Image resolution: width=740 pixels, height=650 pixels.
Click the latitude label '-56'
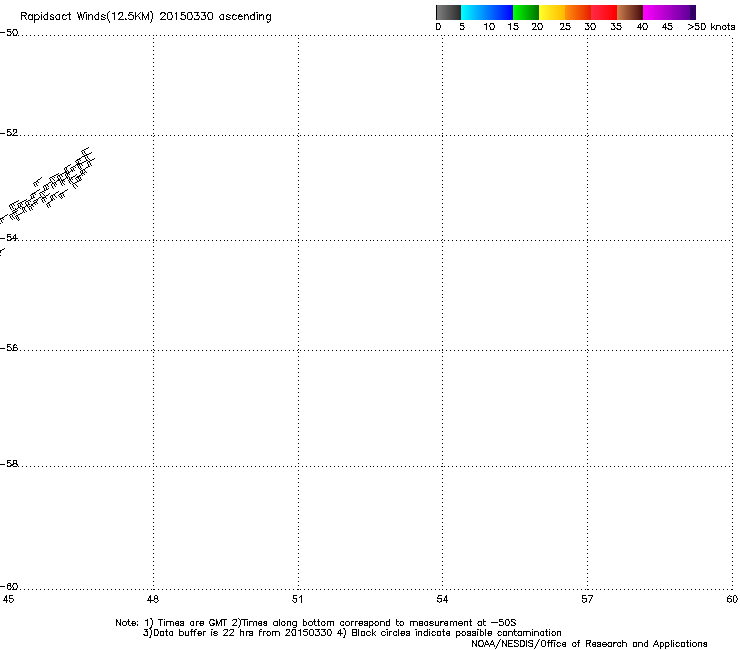tap(9, 347)
